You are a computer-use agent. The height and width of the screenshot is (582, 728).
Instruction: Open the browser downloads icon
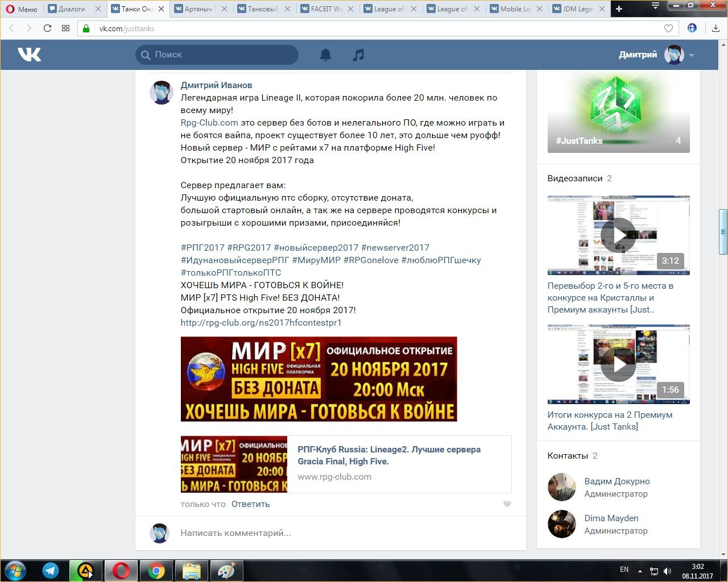(x=715, y=28)
